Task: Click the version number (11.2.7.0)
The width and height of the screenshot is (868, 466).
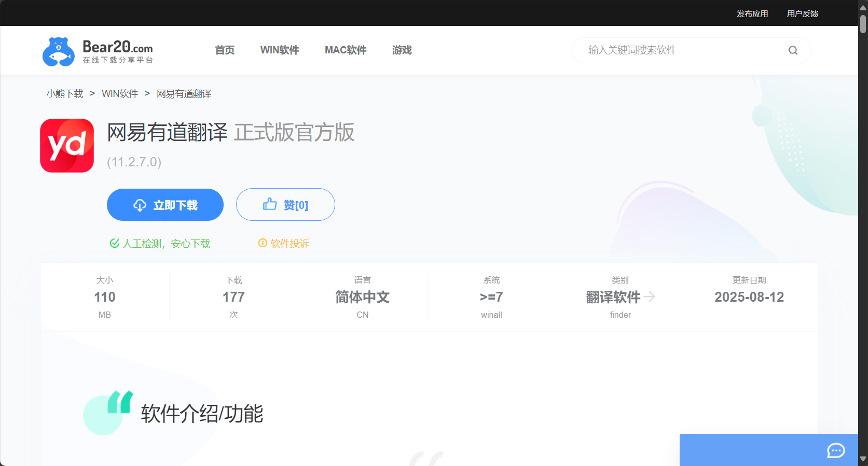Action: click(x=134, y=162)
